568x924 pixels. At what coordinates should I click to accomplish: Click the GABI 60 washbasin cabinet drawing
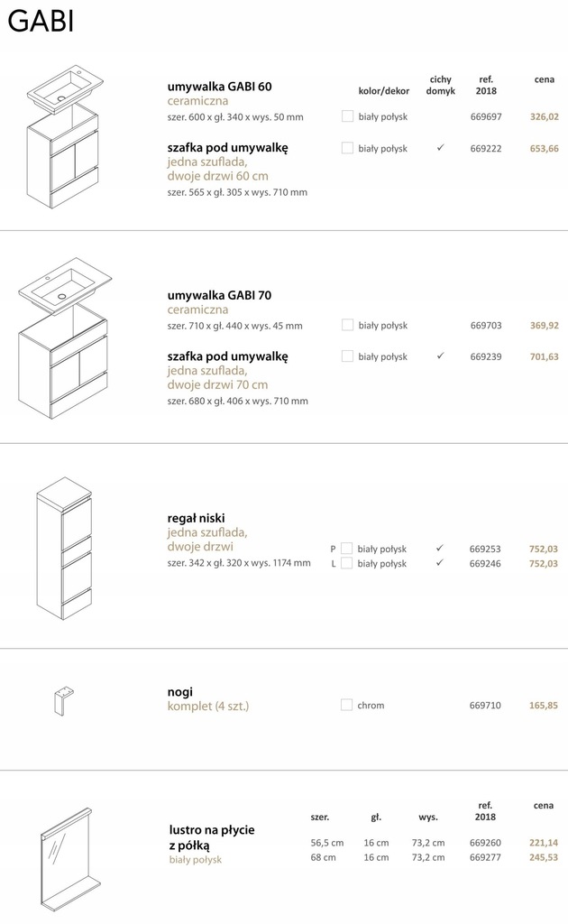click(x=64, y=137)
